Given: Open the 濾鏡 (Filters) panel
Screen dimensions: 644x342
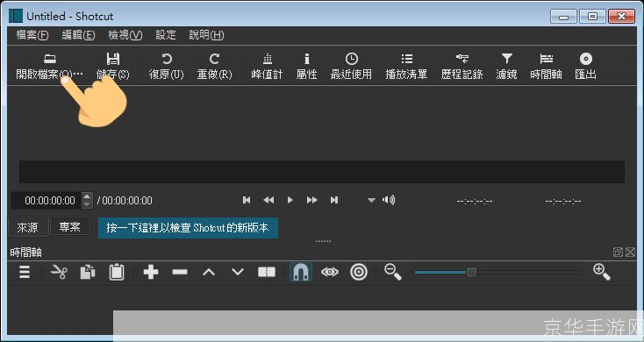Looking at the screenshot, I should (507, 67).
